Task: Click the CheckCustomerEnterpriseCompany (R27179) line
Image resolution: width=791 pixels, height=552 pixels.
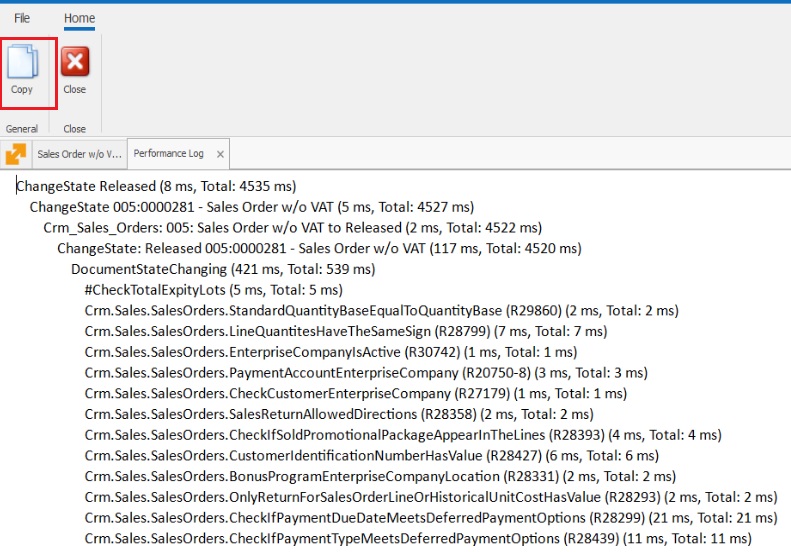Action: (x=356, y=393)
